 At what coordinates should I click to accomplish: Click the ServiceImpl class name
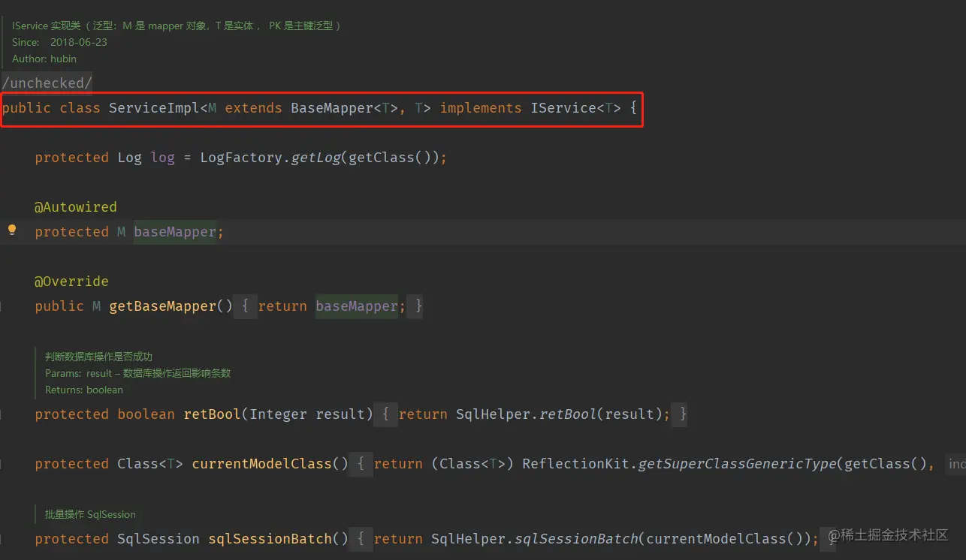(x=154, y=108)
